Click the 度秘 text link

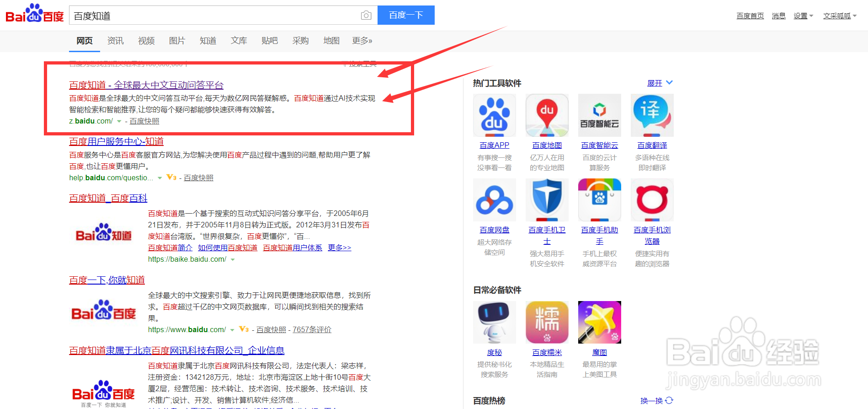coord(495,352)
